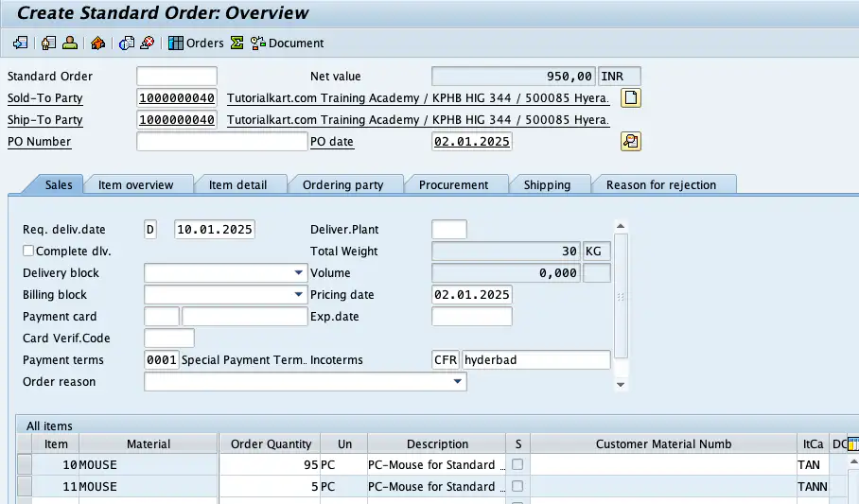Click down arrow of Sales tab scrollbar

coord(621,385)
